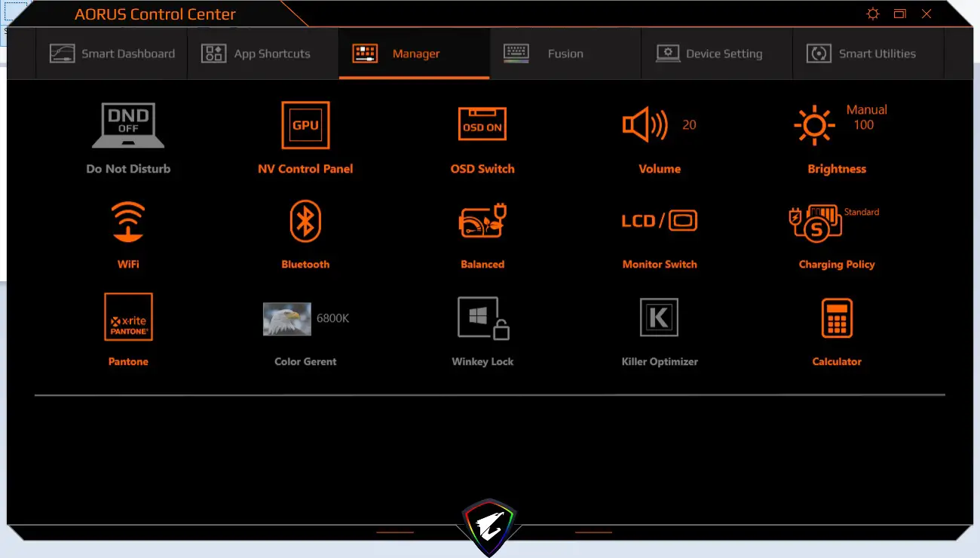The width and height of the screenshot is (980, 558).
Task: Switch to the Smart Dashboard tab
Action: (x=112, y=54)
